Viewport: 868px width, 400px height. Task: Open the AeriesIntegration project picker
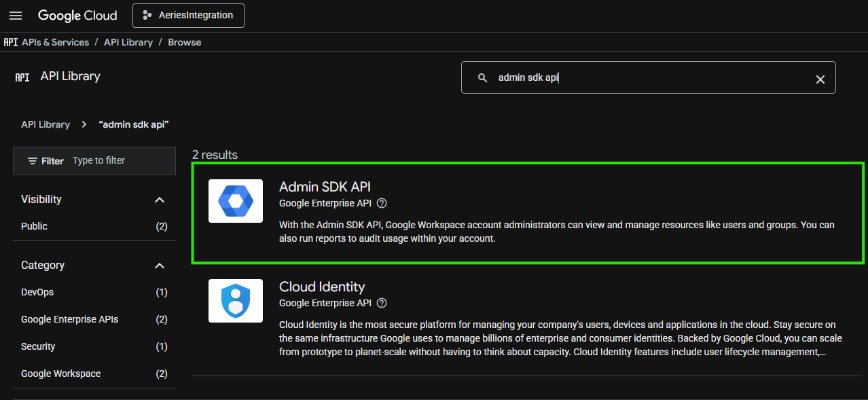[x=188, y=15]
